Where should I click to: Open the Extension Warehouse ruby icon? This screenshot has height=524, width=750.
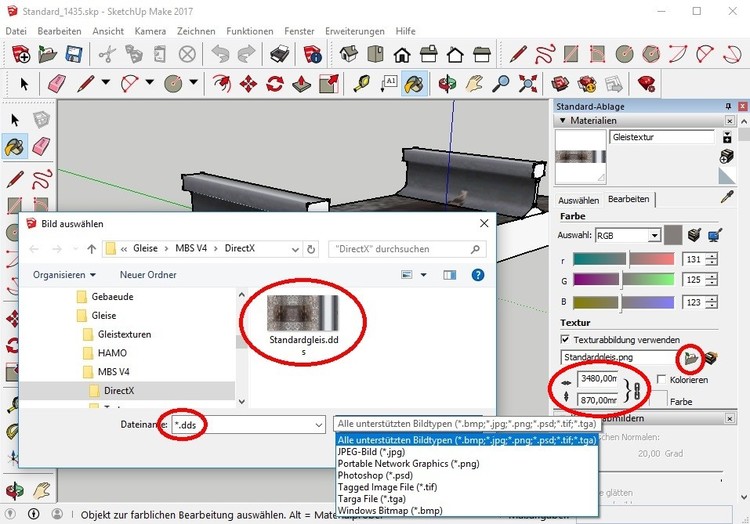646,84
